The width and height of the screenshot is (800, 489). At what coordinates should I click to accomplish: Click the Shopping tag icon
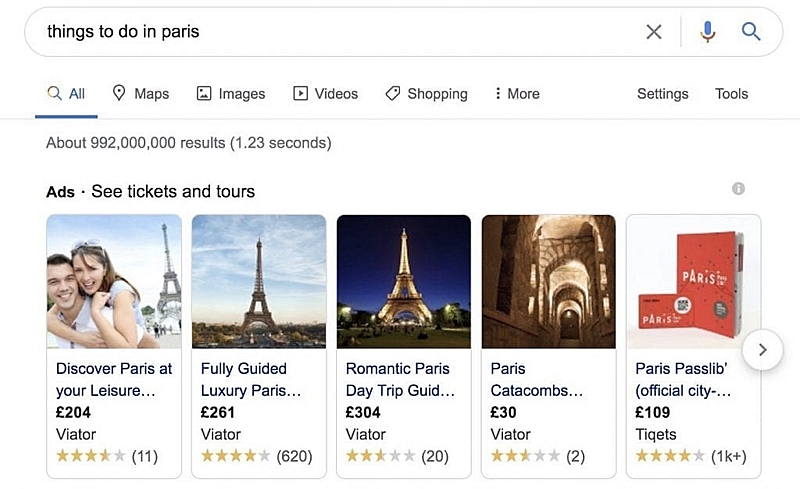pos(392,93)
